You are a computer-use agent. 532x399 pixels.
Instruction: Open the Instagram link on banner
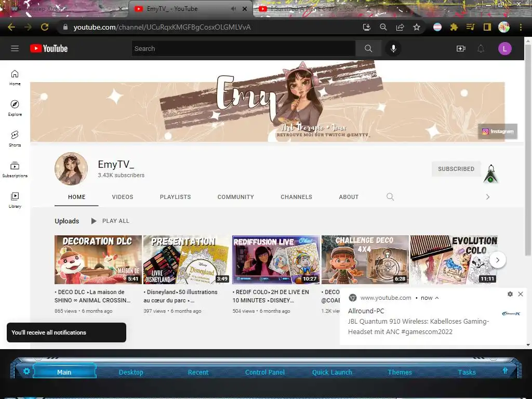(x=498, y=131)
